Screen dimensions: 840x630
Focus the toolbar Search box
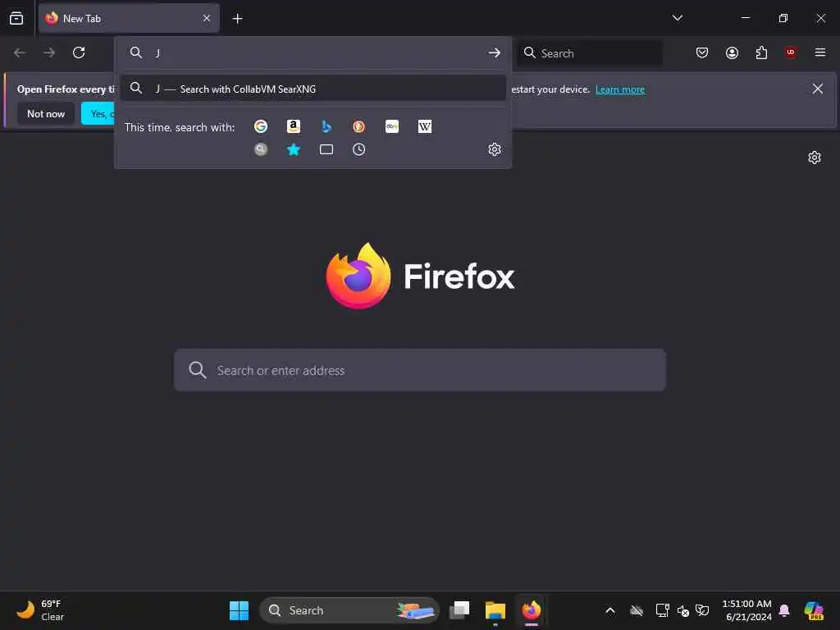590,52
